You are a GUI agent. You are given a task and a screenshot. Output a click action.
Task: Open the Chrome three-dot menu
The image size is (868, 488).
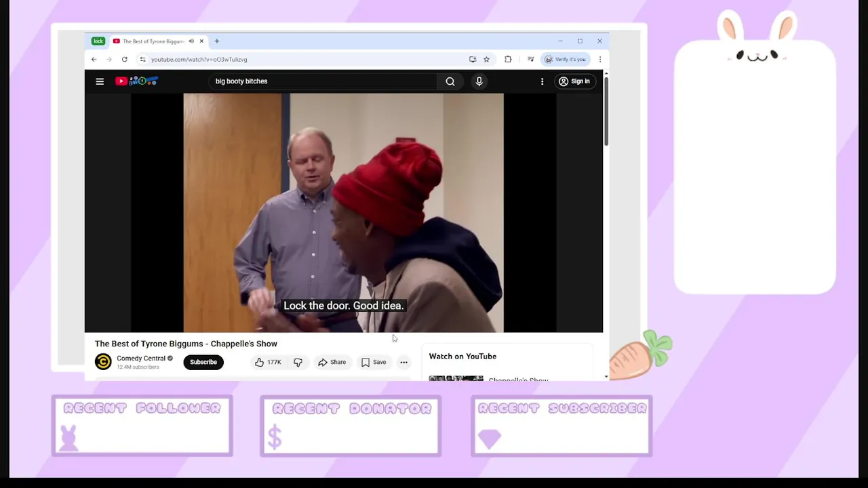click(x=600, y=60)
